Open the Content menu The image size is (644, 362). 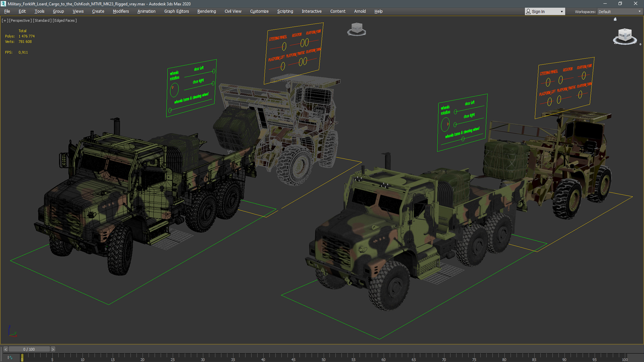pos(338,11)
